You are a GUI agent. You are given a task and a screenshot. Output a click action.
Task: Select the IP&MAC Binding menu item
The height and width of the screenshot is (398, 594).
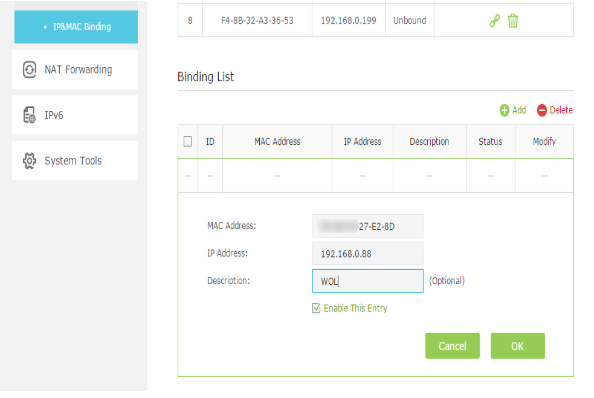click(76, 27)
